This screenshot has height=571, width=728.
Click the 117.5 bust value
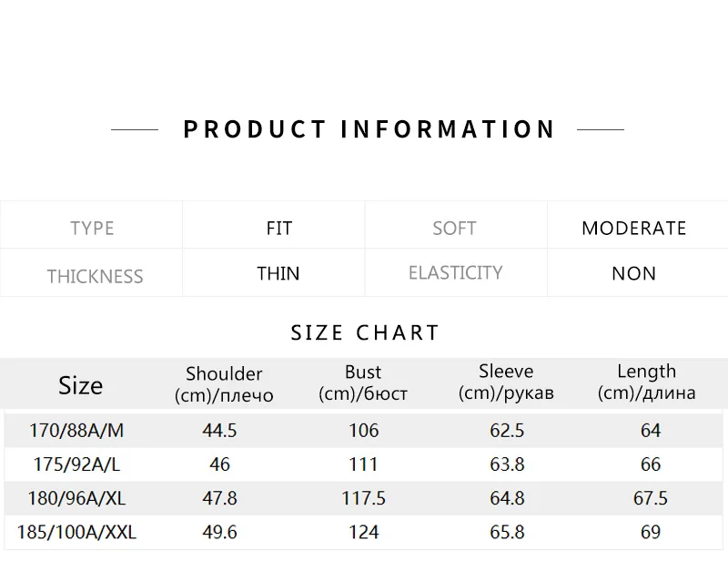click(363, 498)
